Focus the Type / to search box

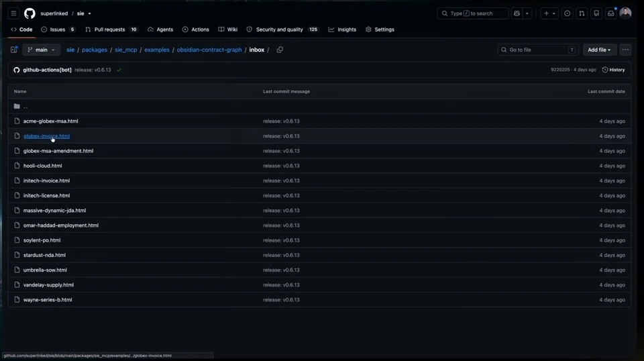tap(473, 13)
